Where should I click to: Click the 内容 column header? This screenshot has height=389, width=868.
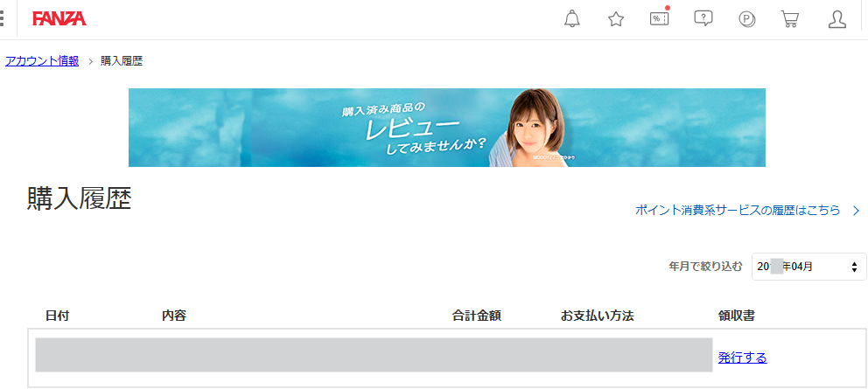click(174, 316)
